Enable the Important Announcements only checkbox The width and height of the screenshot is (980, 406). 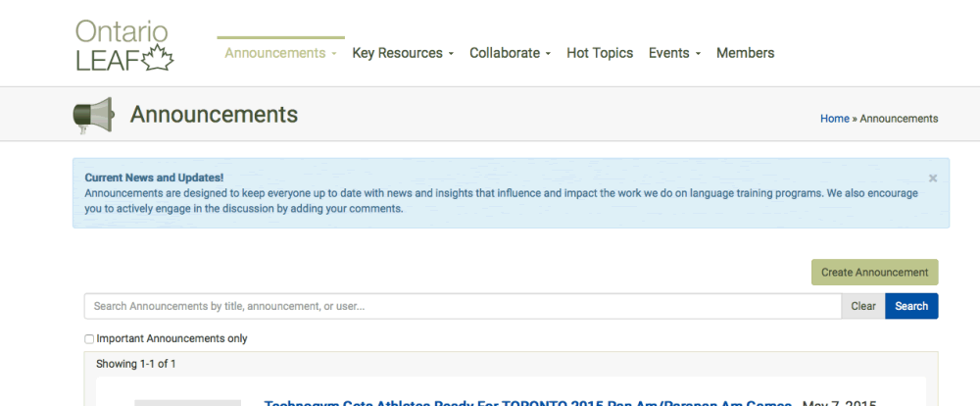point(89,339)
